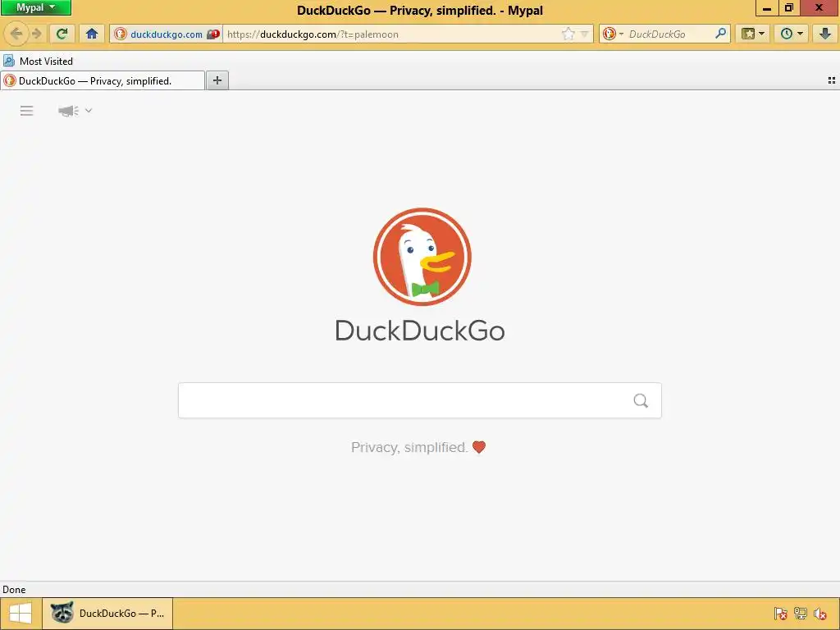Click the "Privacy, simplified." tagline
Viewport: 840px width, 630px height.
coord(409,447)
